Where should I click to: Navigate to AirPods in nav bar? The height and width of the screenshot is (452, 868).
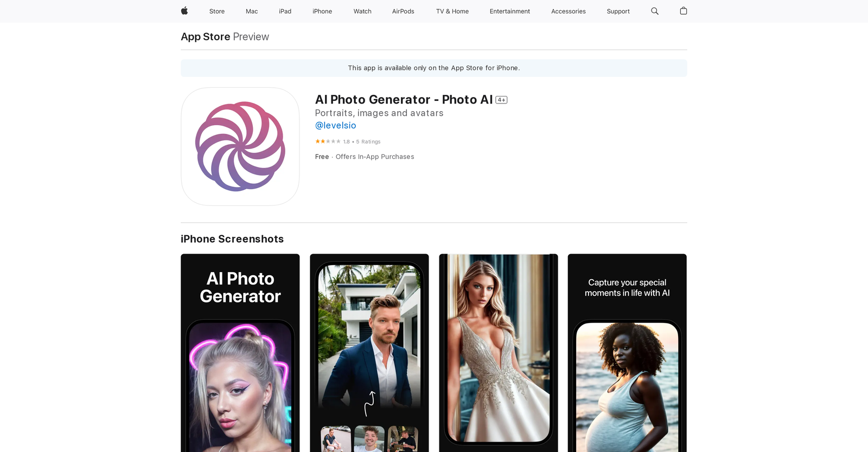[x=403, y=11]
